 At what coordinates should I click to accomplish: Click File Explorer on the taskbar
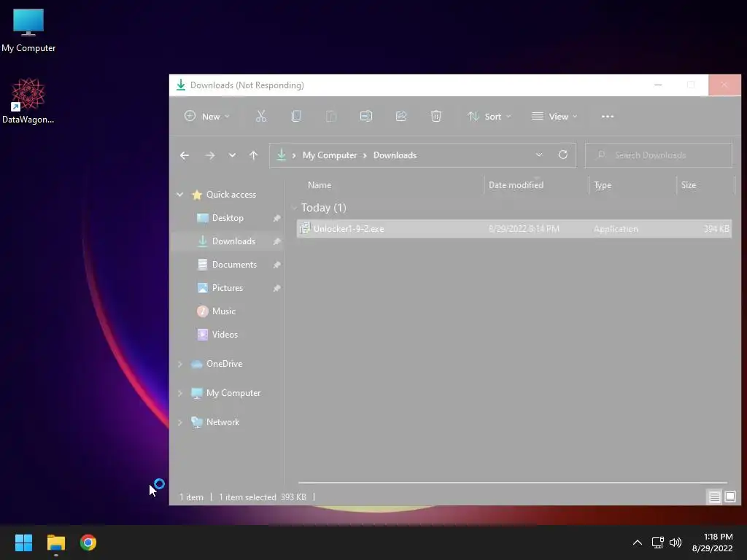point(55,542)
